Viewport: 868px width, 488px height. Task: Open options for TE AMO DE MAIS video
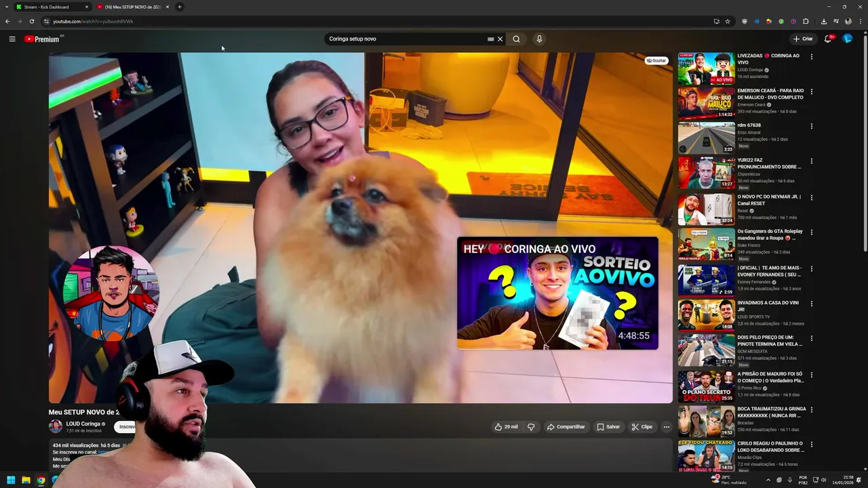811,268
